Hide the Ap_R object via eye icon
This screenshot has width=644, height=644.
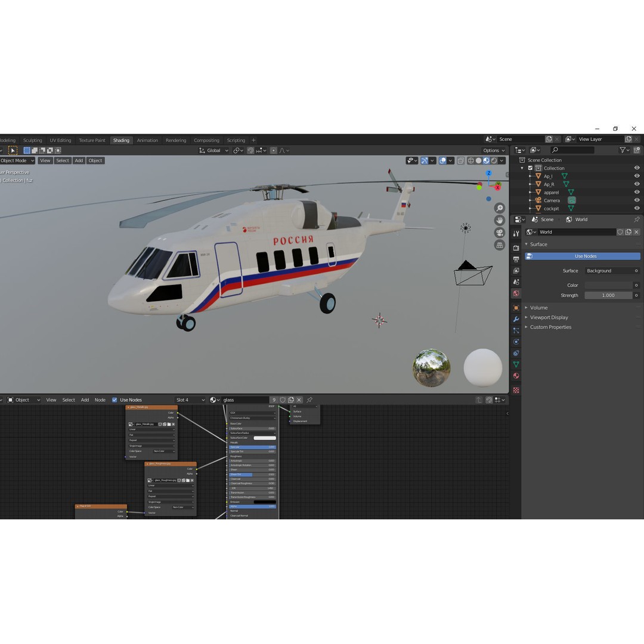(637, 184)
